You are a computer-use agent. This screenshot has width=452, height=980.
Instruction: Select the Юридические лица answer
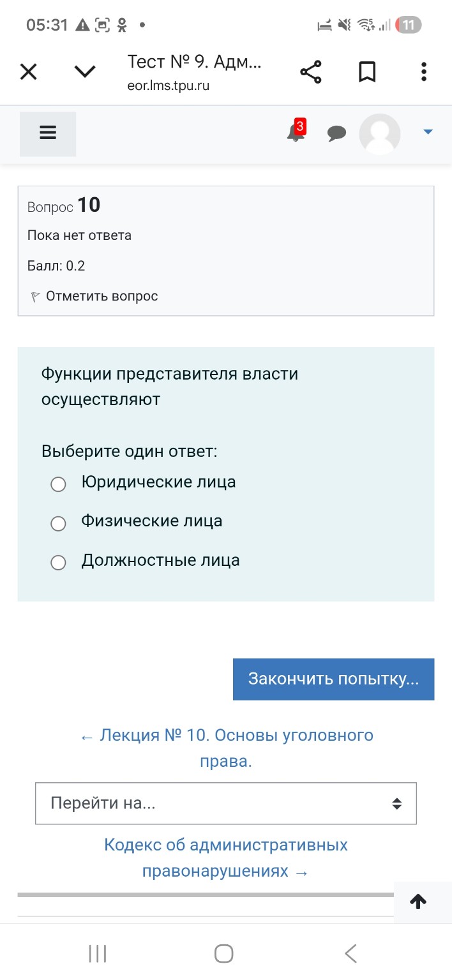click(x=58, y=484)
